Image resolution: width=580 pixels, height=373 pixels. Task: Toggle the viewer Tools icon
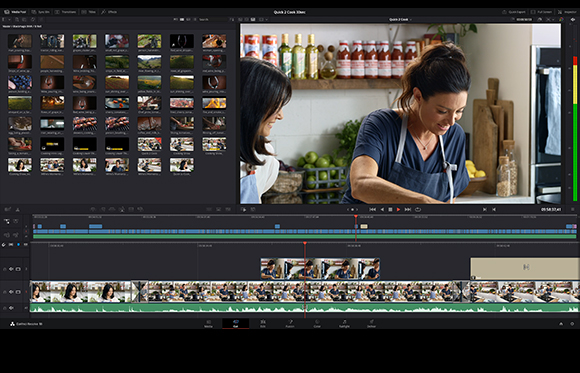[243, 209]
